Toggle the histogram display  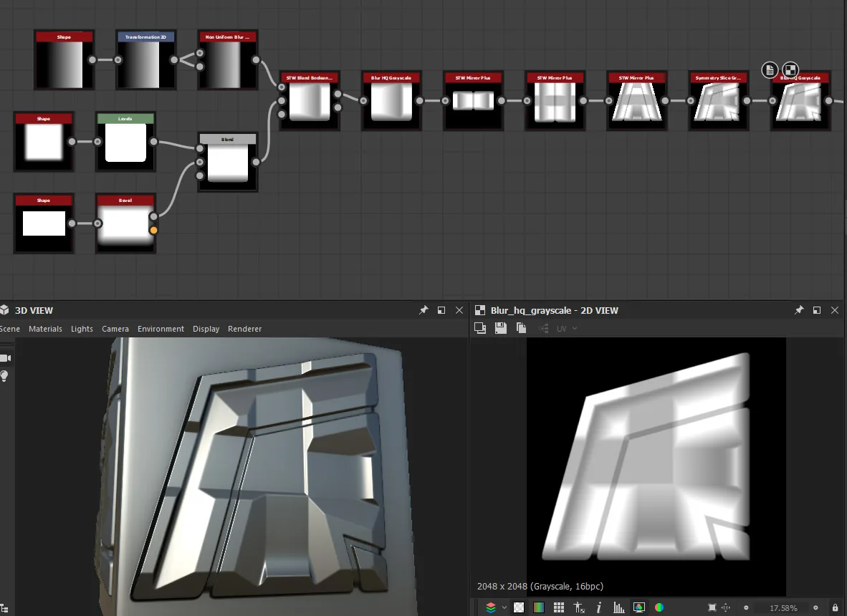point(619,607)
